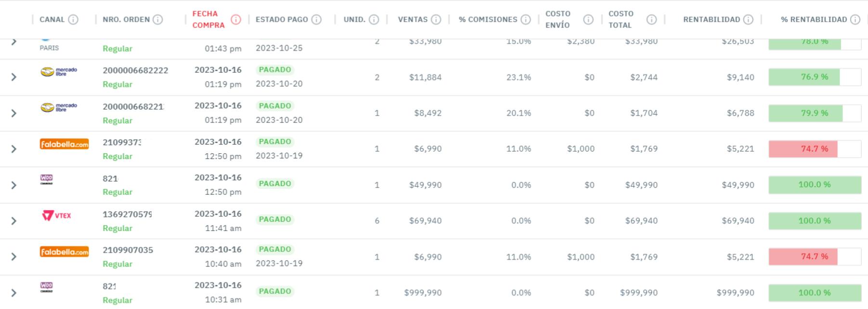Screen dimensions: 868x309
Task: Click the info icon next to VENTAS header
Action: tap(436, 20)
